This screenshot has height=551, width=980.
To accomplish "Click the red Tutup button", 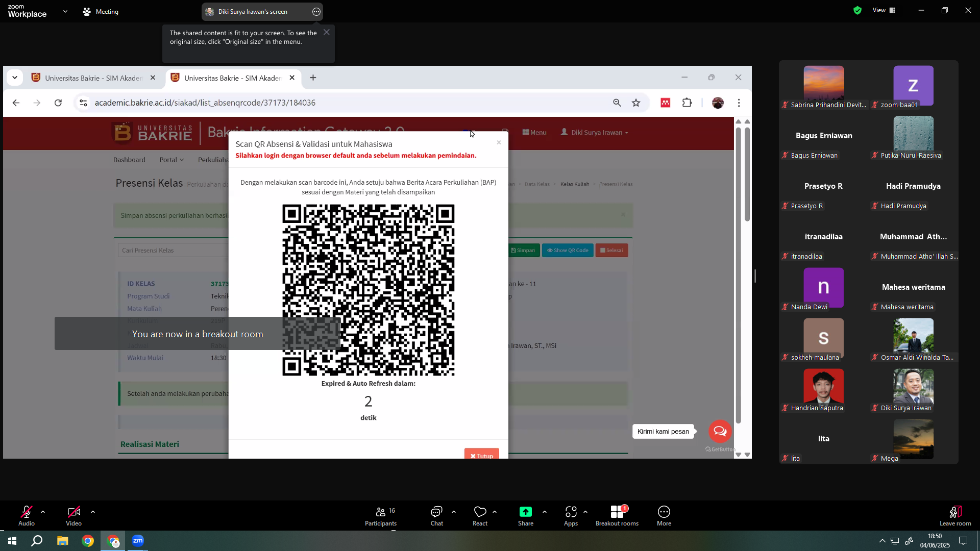I will point(481,455).
